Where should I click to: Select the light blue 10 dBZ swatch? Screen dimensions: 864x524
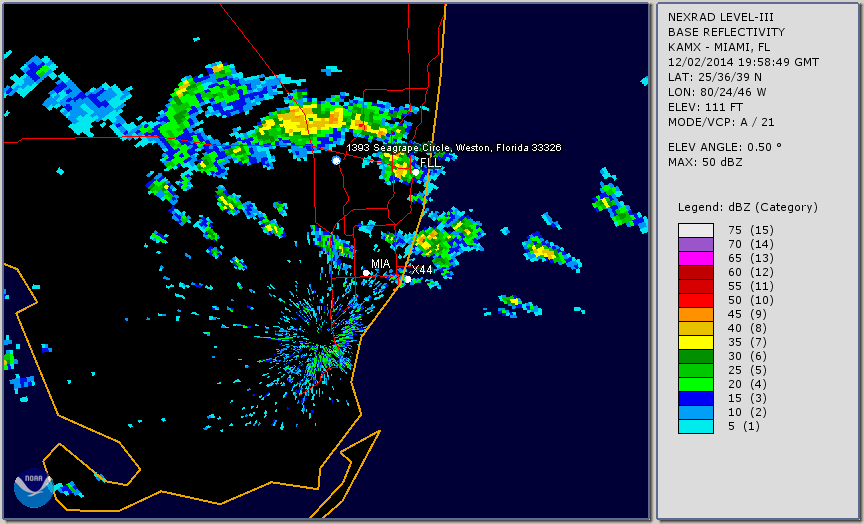pos(695,412)
